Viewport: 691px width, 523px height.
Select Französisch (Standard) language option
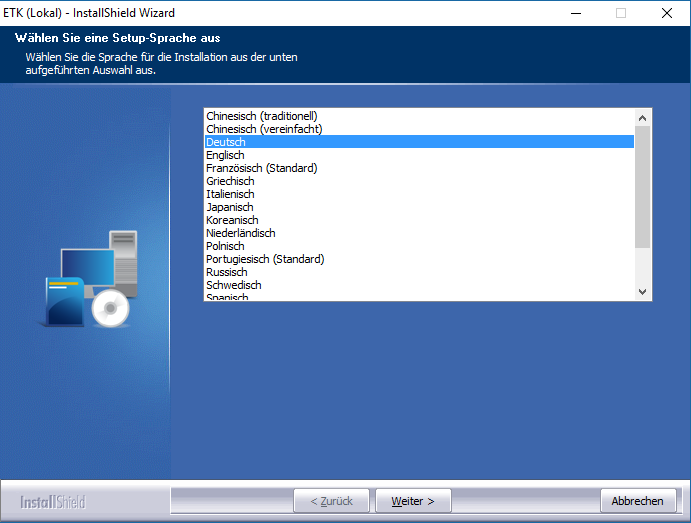click(x=261, y=168)
